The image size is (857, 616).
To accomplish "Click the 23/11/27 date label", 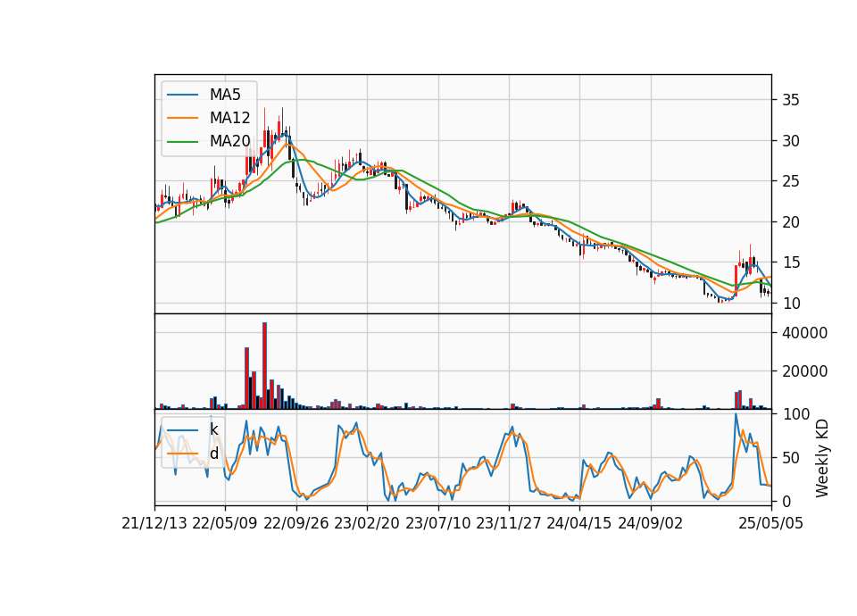I will tap(508, 523).
